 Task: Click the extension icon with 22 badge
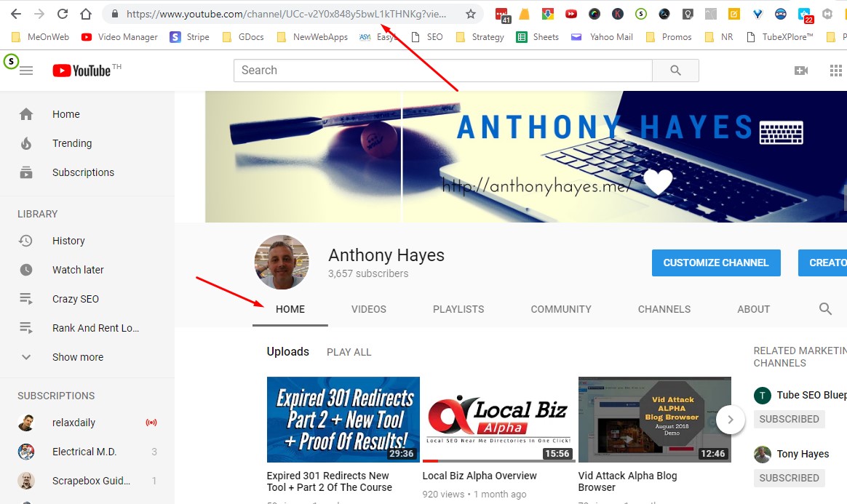pos(805,15)
